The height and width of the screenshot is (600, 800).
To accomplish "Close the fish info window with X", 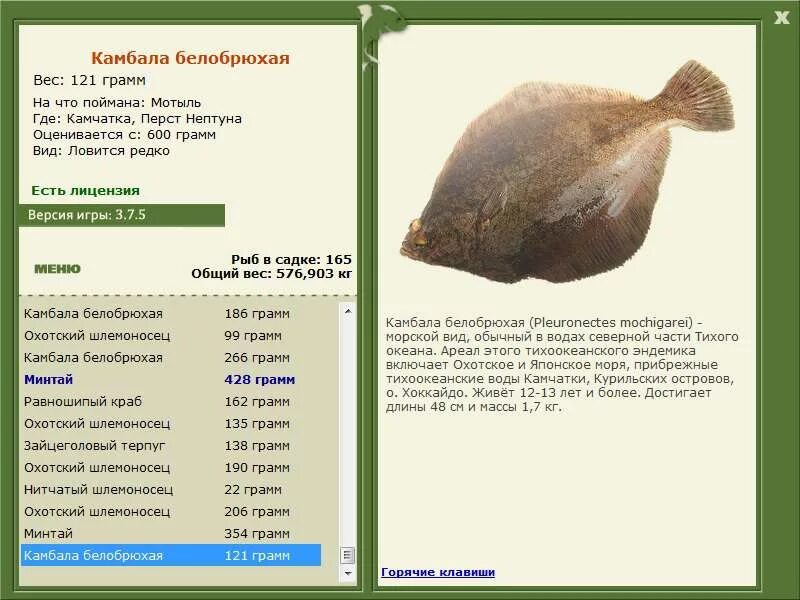I will (x=781, y=18).
